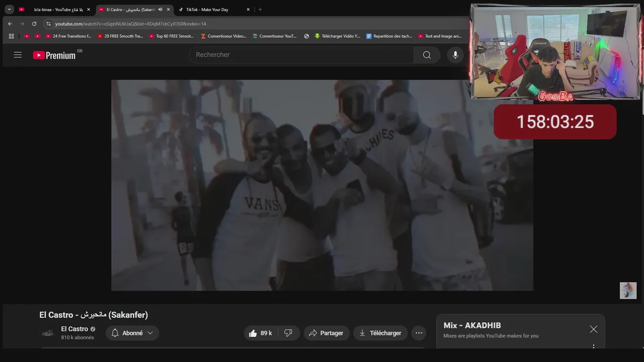Screen dimensions: 644x362
Task: Open second YouTube icon bookmark
Action: click(37, 36)
